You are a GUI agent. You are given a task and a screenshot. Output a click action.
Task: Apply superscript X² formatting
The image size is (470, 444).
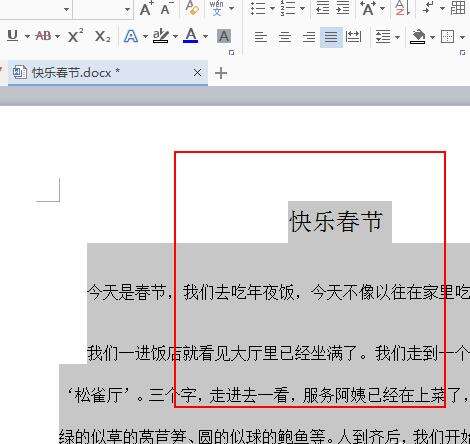[x=76, y=35]
